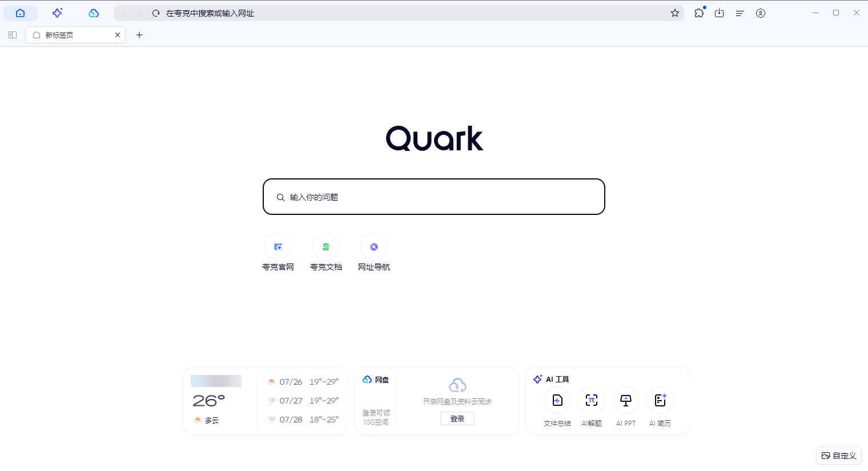Maximize the browser window

click(836, 13)
